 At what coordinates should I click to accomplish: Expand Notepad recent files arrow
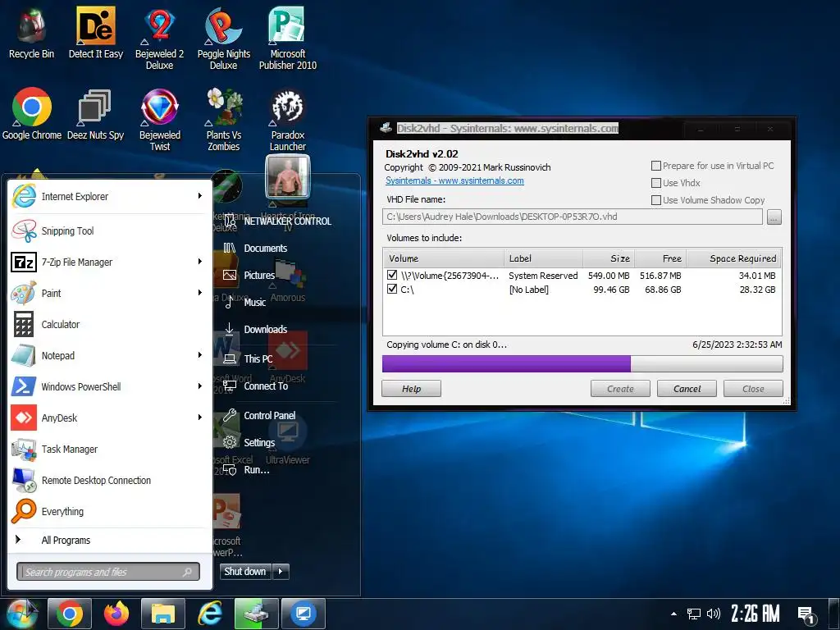(200, 354)
